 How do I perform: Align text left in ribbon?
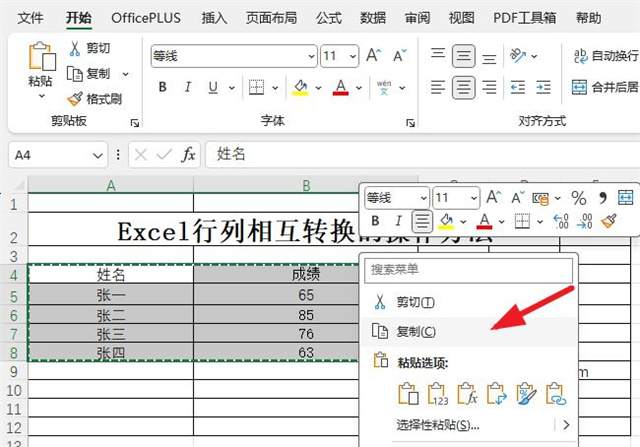tap(438, 87)
